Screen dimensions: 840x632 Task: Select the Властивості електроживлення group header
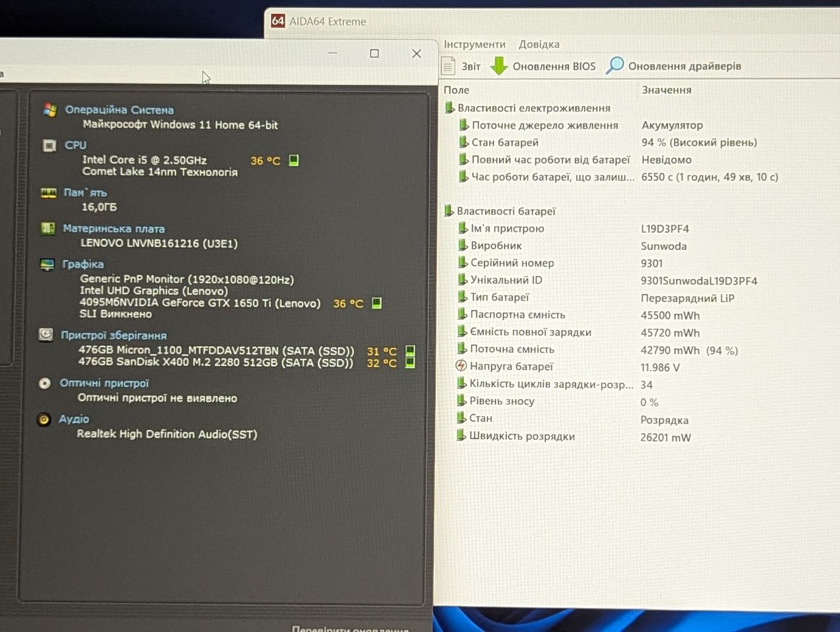tap(534, 108)
